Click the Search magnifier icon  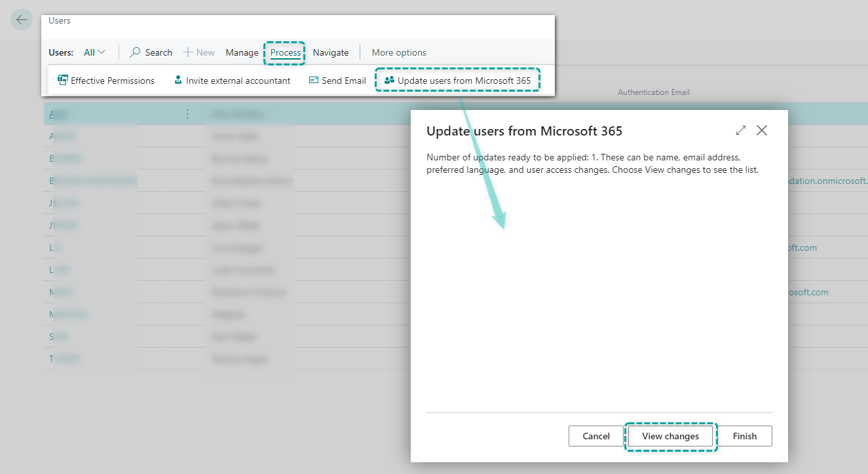(x=135, y=52)
